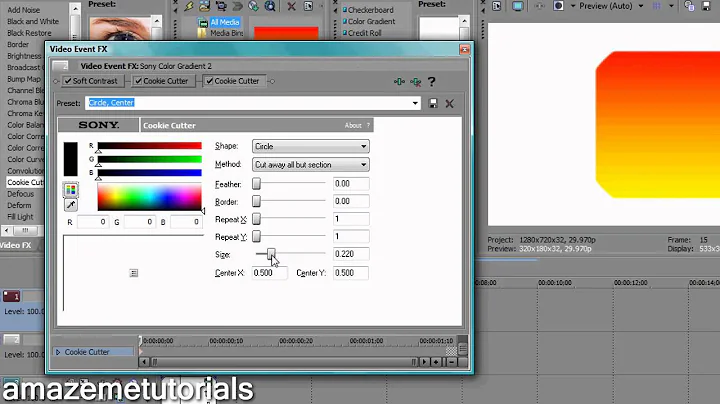The image size is (720, 404).
Task: Select Media Bins in the media tree
Action: click(226, 33)
